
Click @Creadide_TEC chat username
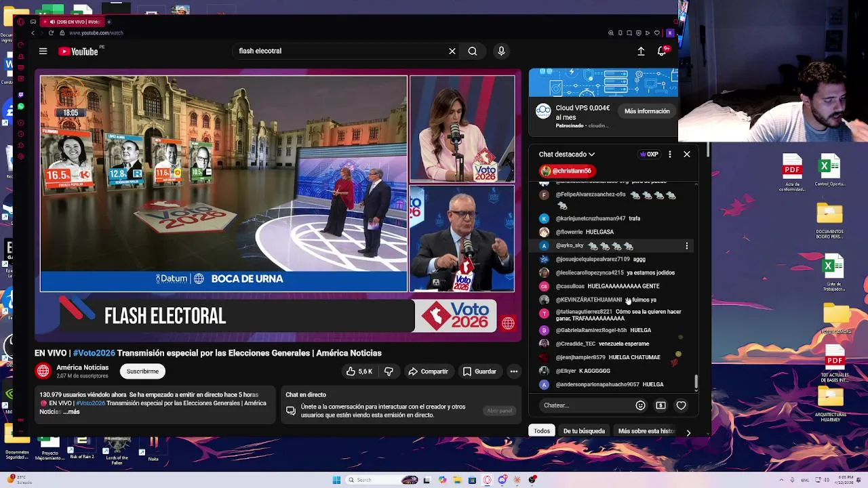(575, 344)
